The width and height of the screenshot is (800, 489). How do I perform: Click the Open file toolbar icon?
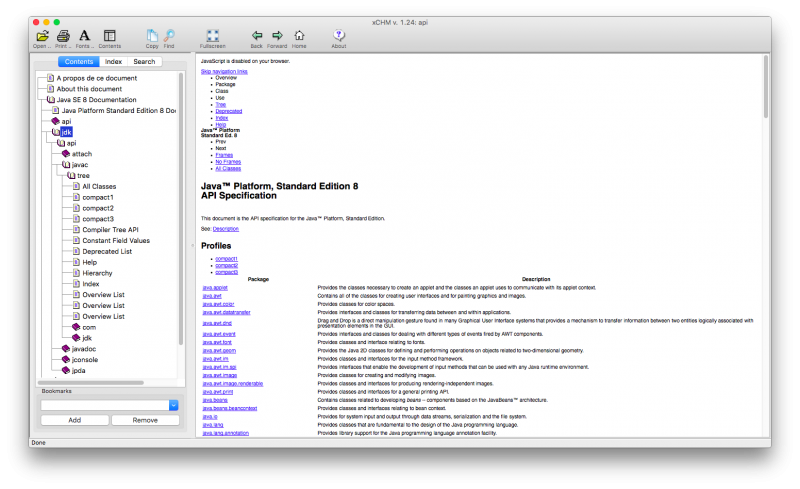(41, 36)
